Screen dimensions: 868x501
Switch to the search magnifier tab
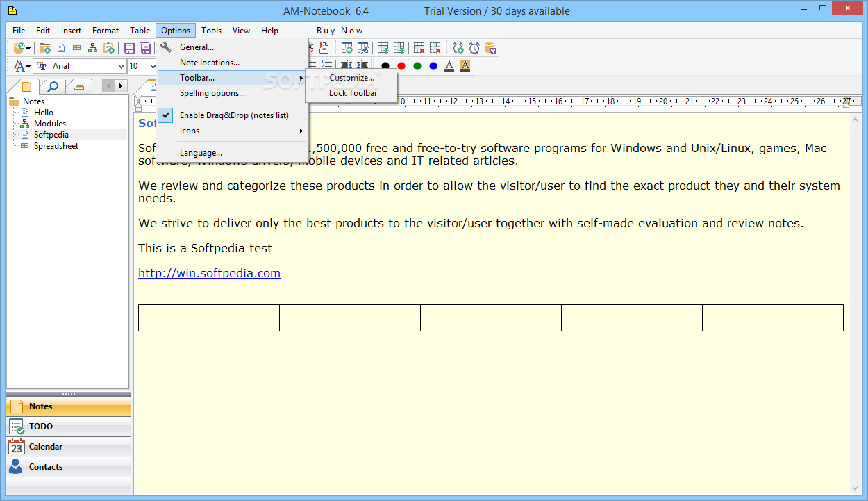[53, 86]
